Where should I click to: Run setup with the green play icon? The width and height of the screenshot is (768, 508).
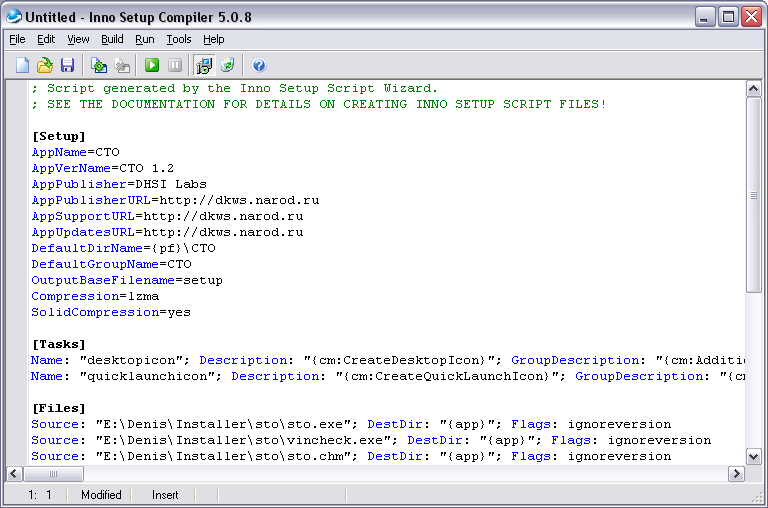(x=152, y=65)
